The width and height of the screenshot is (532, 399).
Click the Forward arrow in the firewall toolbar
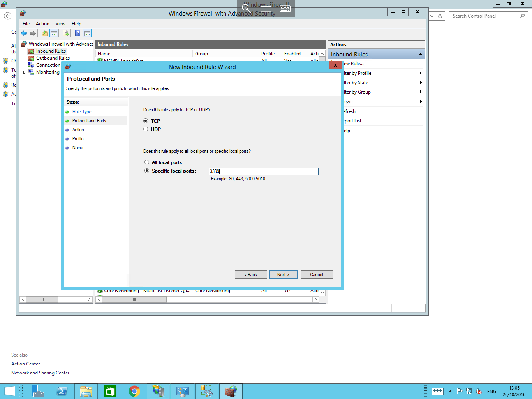click(x=33, y=33)
